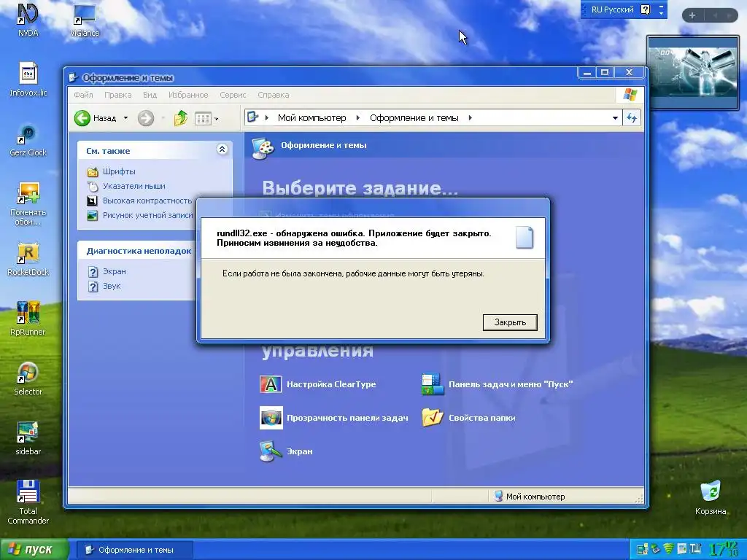Open Настройка ClearType control panel item
The width and height of the screenshot is (747, 560).
click(x=318, y=384)
